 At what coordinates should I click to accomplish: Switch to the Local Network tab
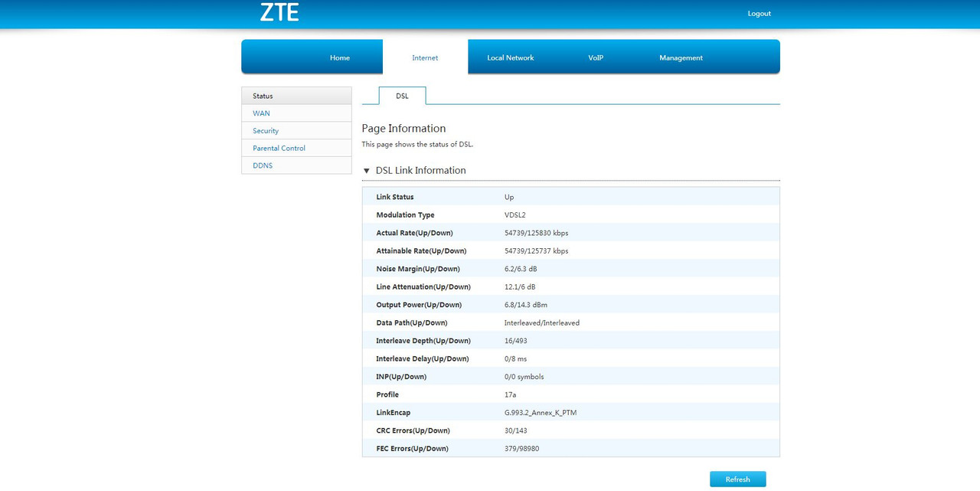click(511, 57)
